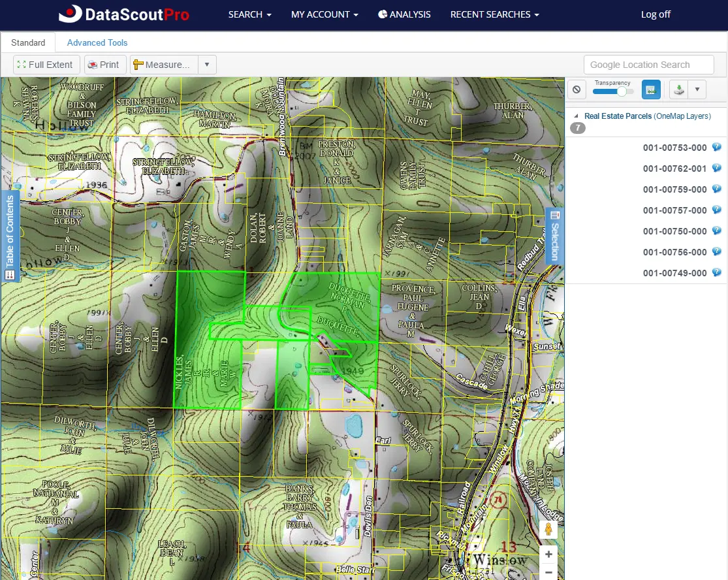Image resolution: width=728 pixels, height=580 pixels.
Task: Open the SEARCH dropdown menu
Action: click(x=250, y=14)
